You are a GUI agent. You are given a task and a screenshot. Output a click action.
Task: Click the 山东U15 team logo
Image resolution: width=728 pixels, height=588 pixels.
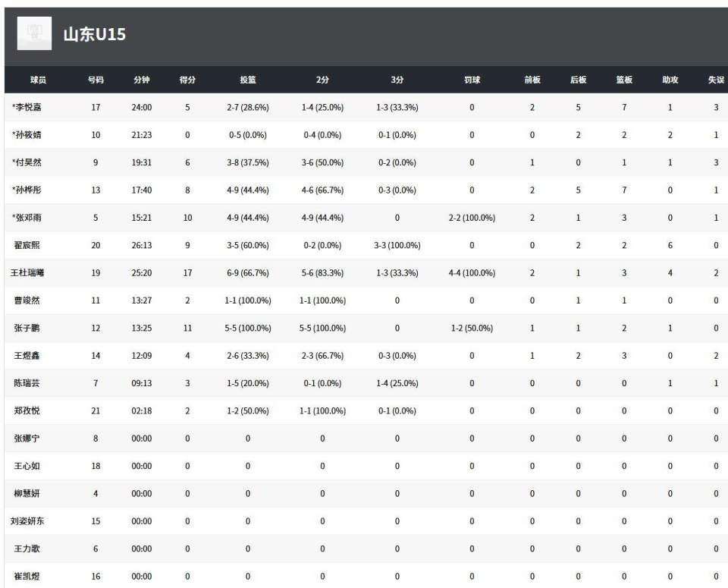click(33, 34)
